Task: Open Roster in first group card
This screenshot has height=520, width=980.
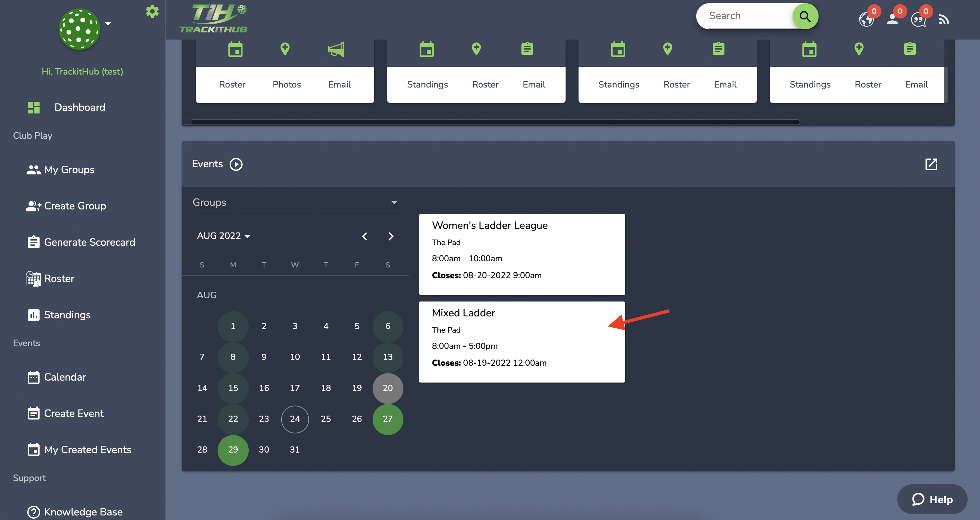Action: point(232,84)
